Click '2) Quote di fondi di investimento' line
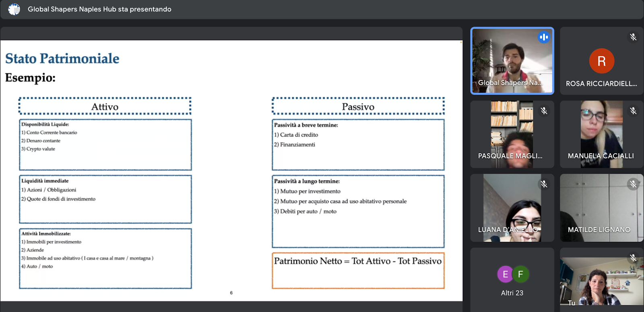The height and width of the screenshot is (312, 644). point(58,199)
